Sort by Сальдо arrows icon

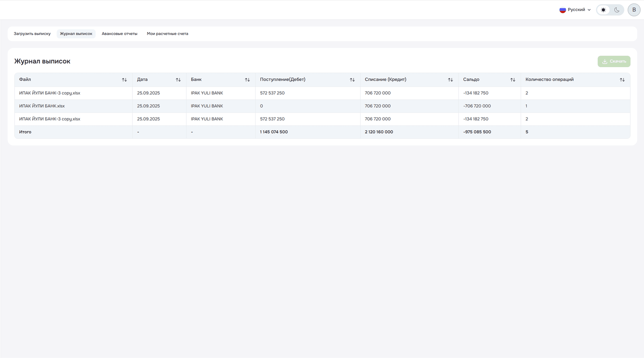pos(513,80)
